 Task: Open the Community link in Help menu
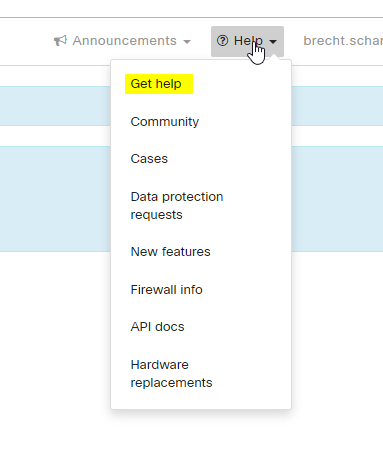coord(165,122)
